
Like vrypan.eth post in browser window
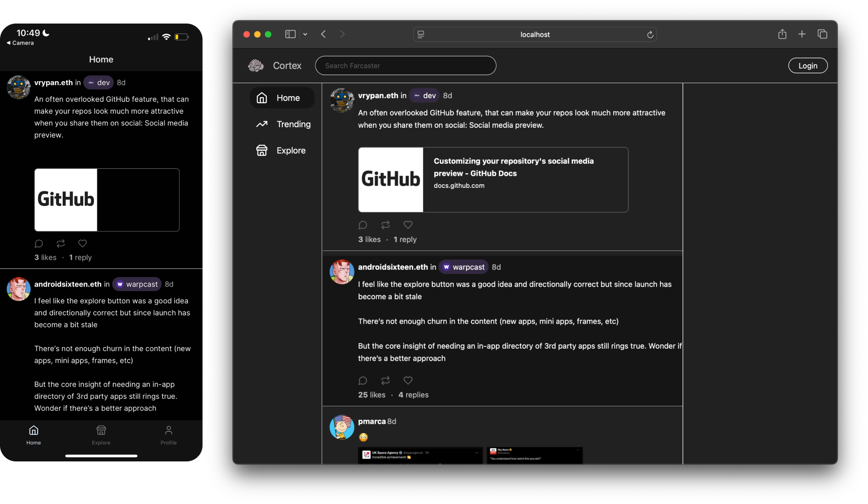[x=408, y=225]
